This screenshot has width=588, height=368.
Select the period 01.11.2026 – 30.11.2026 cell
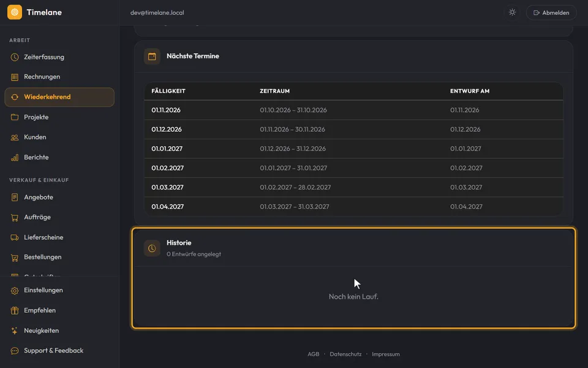[293, 129]
